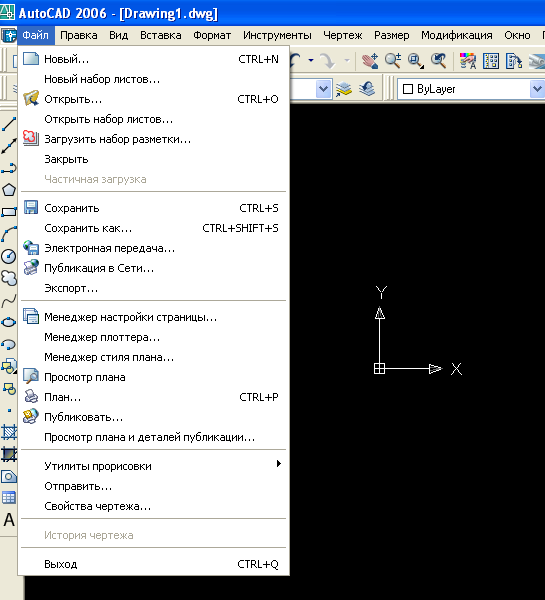Click the Layer Previous icon
The width and height of the screenshot is (545, 600).
point(367,89)
